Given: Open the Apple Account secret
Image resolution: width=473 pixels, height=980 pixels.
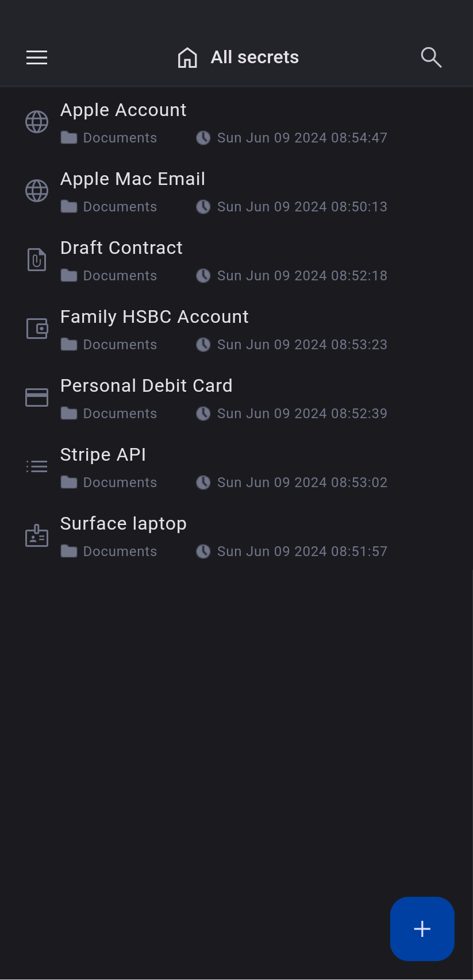Looking at the screenshot, I should click(123, 110).
